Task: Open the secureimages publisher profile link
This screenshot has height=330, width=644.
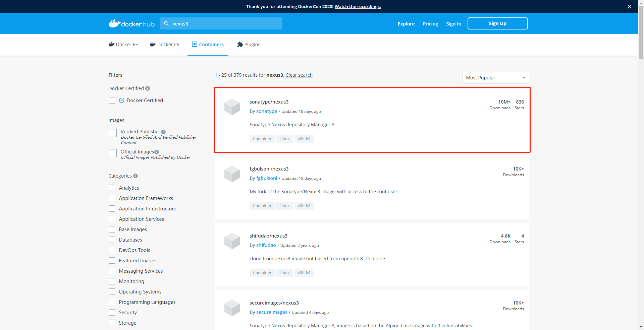Action: 272,312
